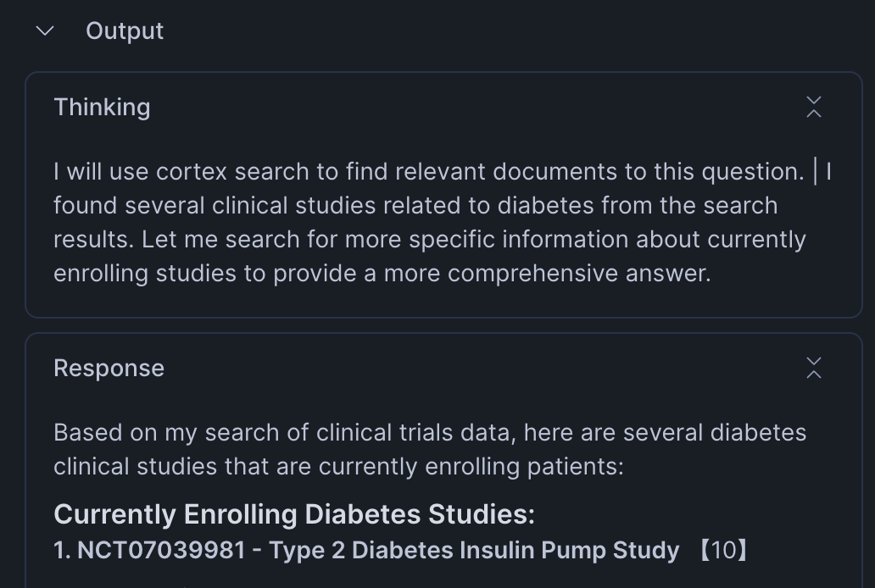Click the Currently Enrolling Diabetes Studies heading

coord(294,514)
